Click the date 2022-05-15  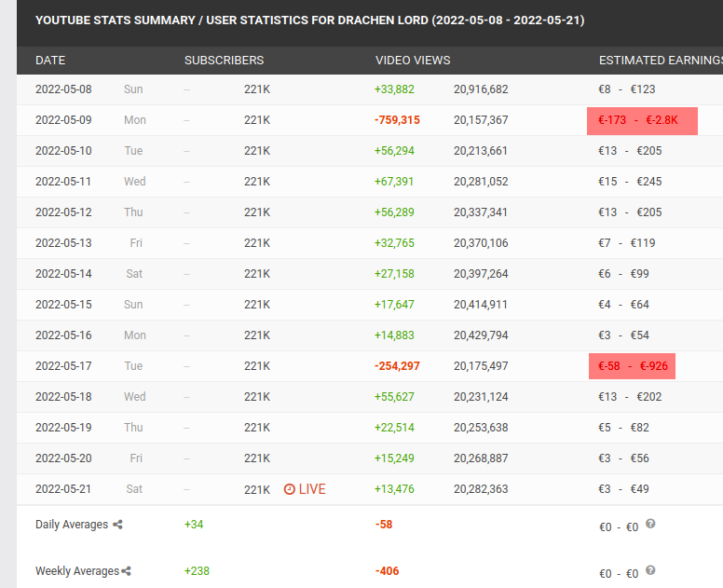point(63,305)
